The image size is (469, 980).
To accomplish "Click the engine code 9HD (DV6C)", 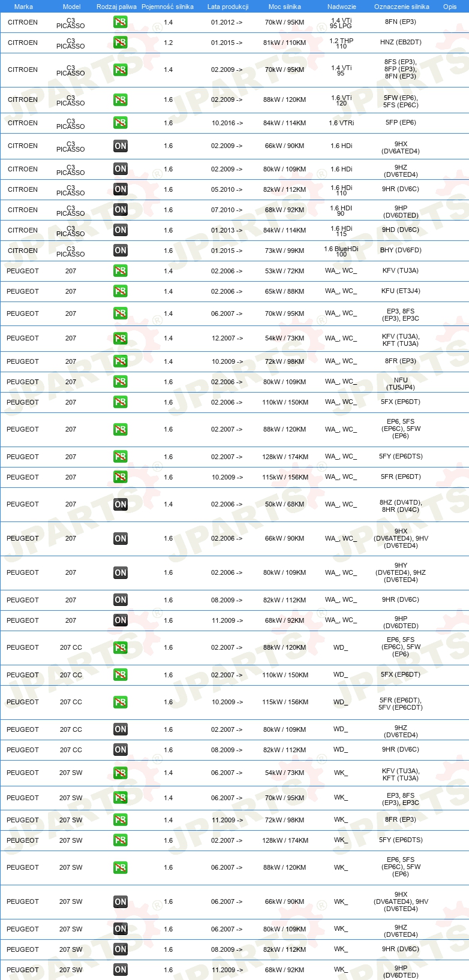I will (x=401, y=230).
